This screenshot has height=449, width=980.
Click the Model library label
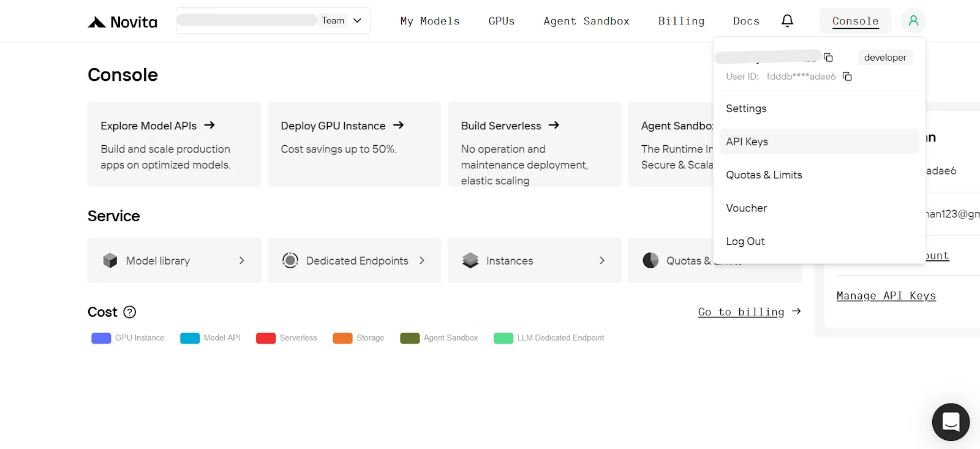158,261
